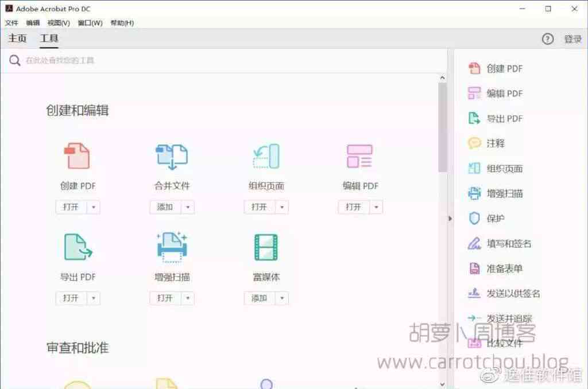Screen dimensions: 588x389
Task: Click the 合并文件 icon in main area
Action: [172, 157]
